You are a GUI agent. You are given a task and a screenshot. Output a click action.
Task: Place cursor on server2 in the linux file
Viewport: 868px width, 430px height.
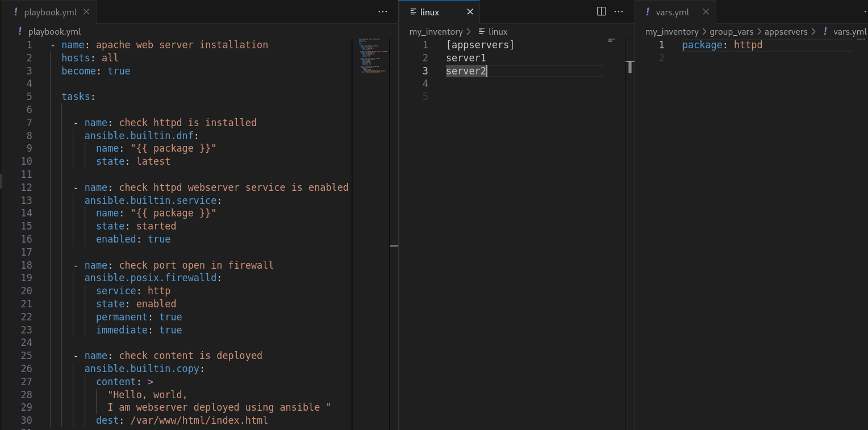coord(465,70)
